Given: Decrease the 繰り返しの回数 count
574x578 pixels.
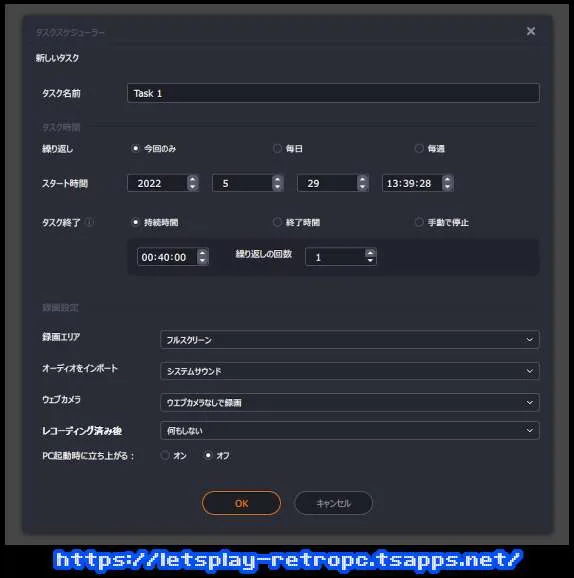Looking at the screenshot, I should (371, 260).
